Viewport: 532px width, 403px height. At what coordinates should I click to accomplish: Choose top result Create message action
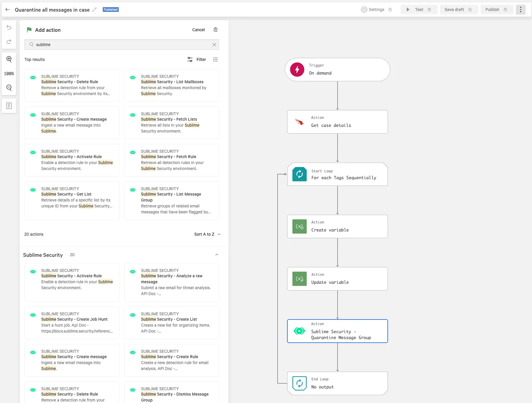pos(72,123)
